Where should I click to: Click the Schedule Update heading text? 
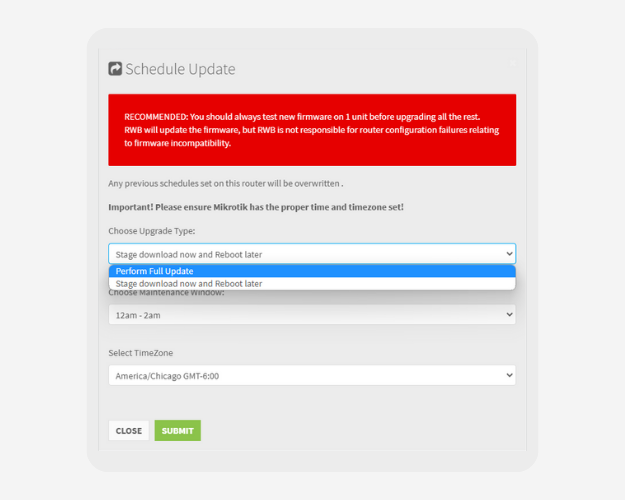point(180,69)
